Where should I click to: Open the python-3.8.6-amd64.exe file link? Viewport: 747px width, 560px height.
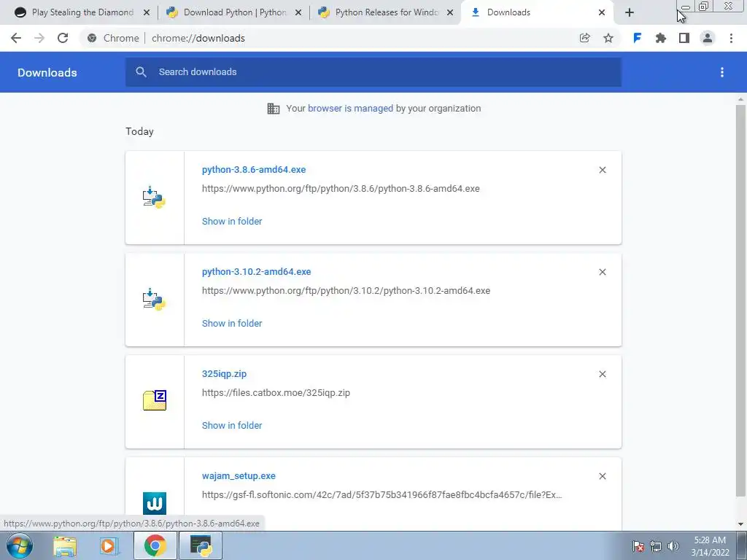click(x=254, y=169)
